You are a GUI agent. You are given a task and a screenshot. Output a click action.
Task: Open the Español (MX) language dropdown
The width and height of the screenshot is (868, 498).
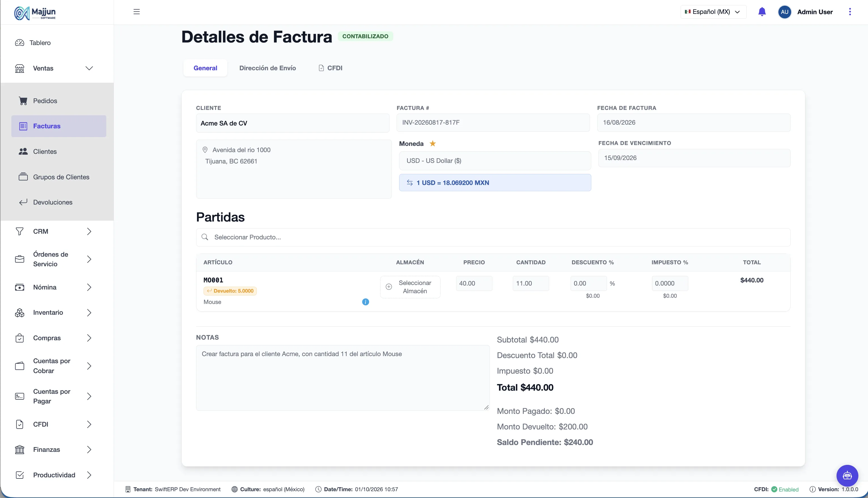713,12
